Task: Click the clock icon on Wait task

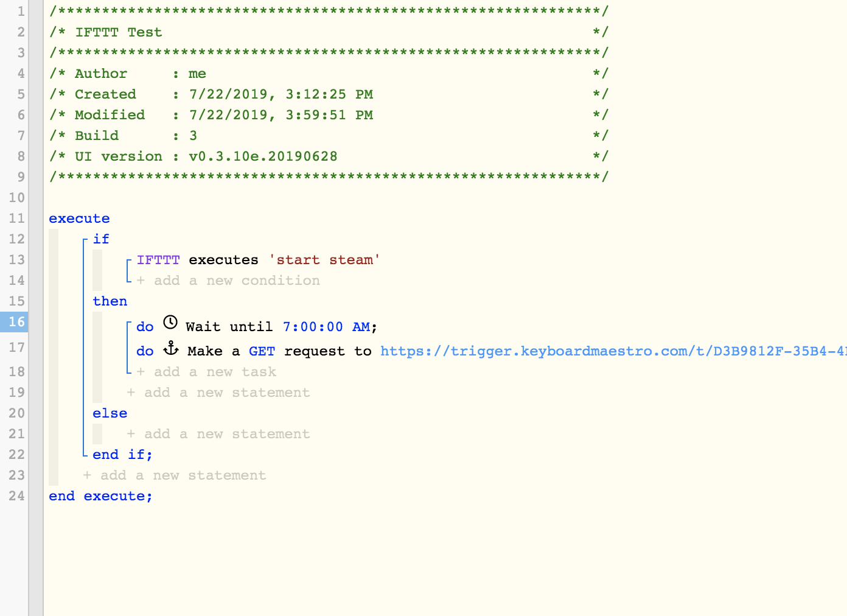Action: click(170, 322)
